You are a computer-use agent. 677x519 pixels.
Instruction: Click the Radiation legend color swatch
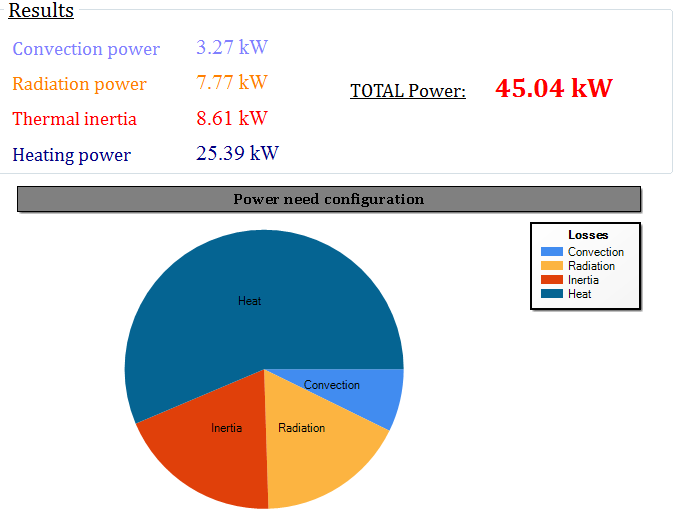pos(551,266)
